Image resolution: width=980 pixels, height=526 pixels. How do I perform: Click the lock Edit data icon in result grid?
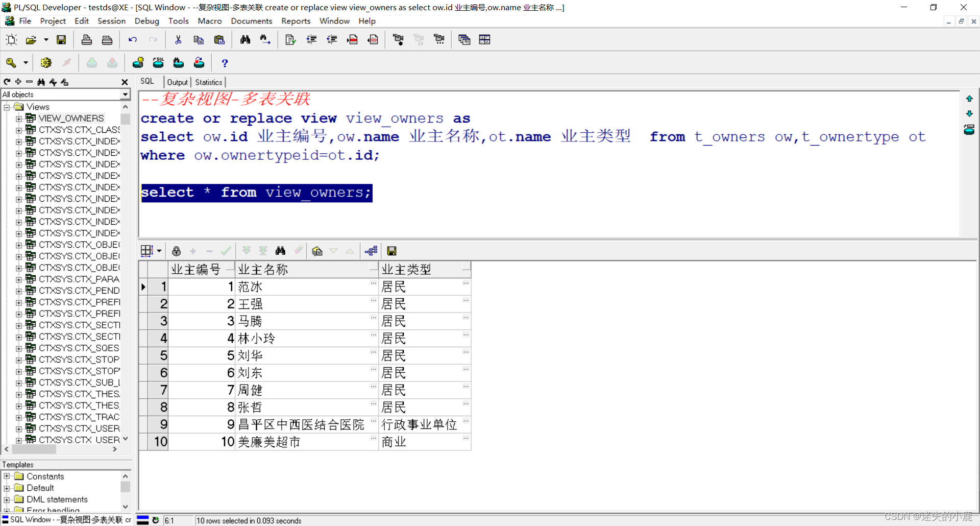(176, 251)
